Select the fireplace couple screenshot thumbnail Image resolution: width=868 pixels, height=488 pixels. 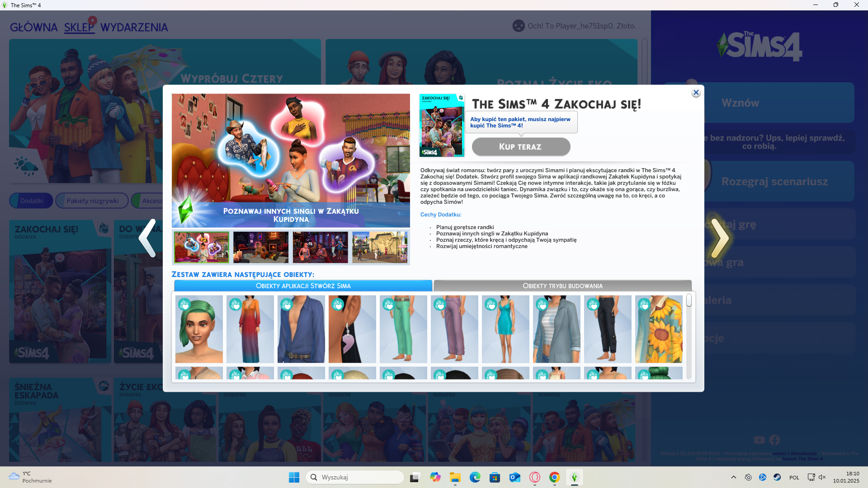[261, 247]
